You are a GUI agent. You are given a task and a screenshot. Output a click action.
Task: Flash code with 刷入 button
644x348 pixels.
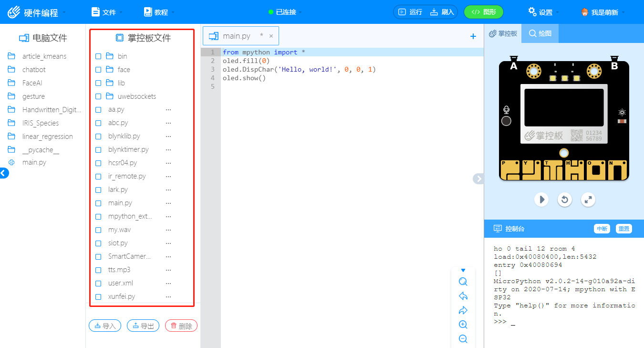pyautogui.click(x=442, y=12)
